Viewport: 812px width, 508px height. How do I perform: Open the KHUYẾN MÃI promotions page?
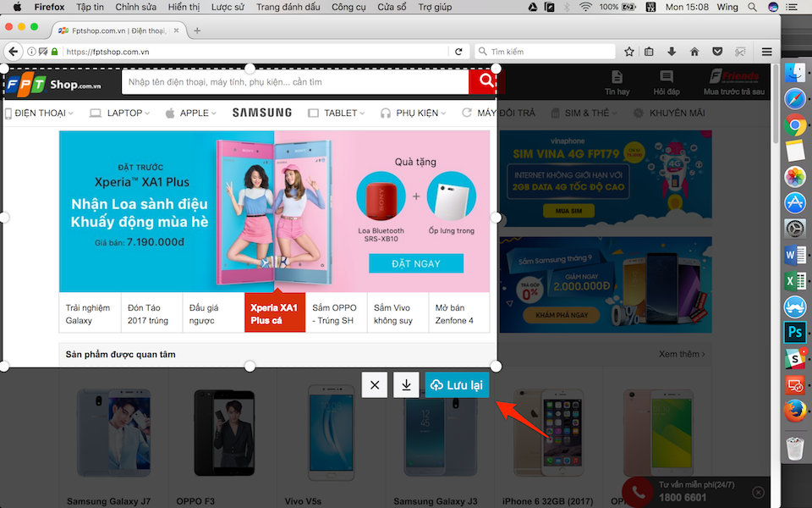pyautogui.click(x=669, y=113)
